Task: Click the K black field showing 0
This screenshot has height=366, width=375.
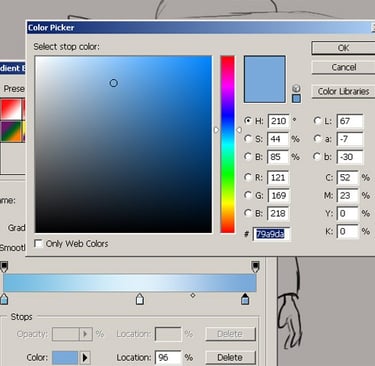Action: (348, 231)
